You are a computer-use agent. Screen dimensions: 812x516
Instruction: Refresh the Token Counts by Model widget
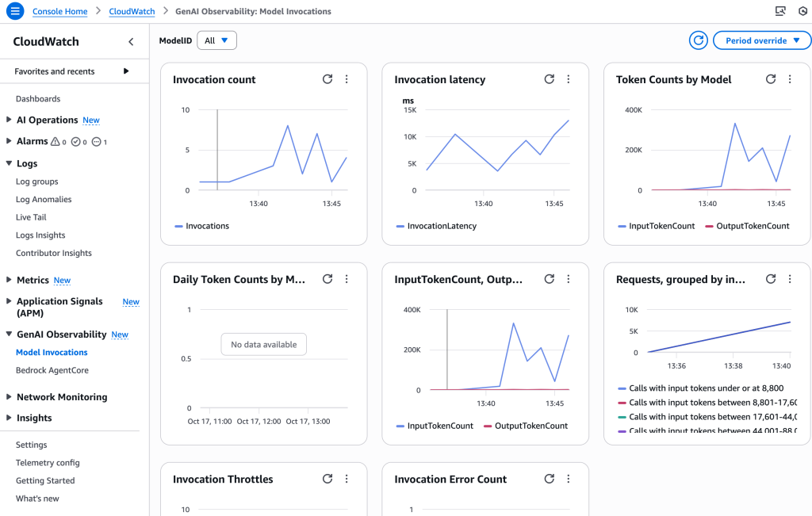[x=770, y=79]
